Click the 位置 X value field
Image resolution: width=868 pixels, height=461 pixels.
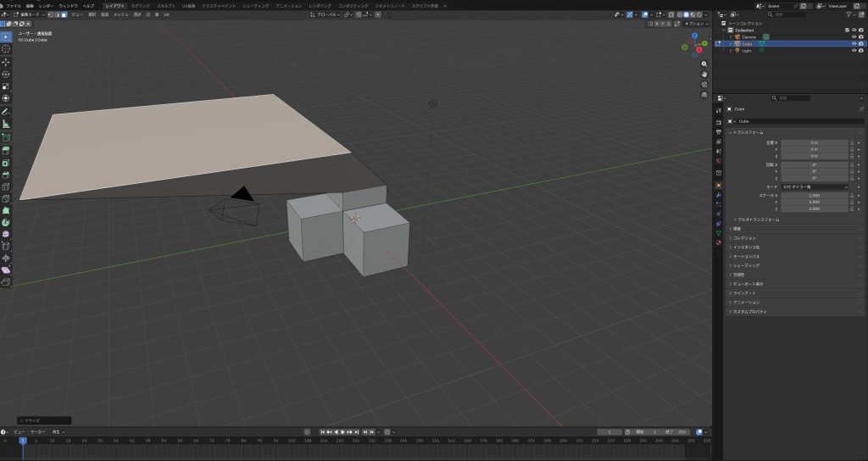click(814, 142)
